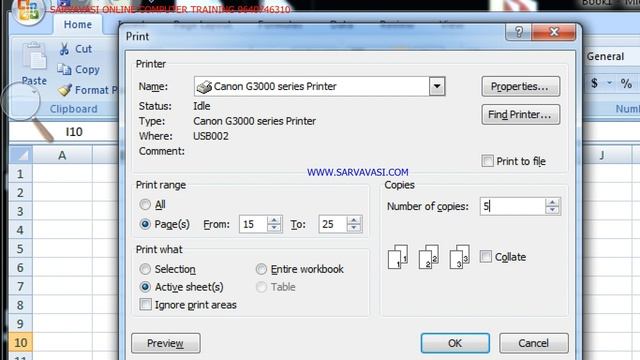This screenshot has height=360, width=640.
Task: Decrease the number of copies
Action: click(x=552, y=210)
